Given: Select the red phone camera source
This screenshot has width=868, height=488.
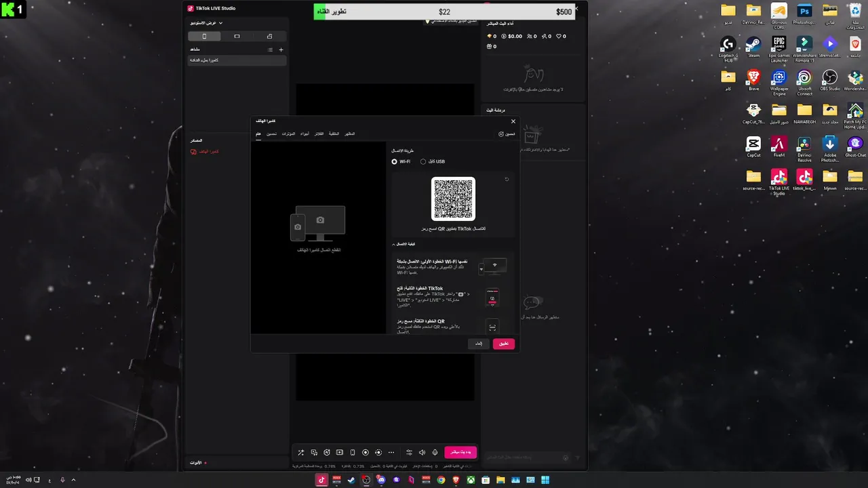Looking at the screenshot, I should 204,152.
